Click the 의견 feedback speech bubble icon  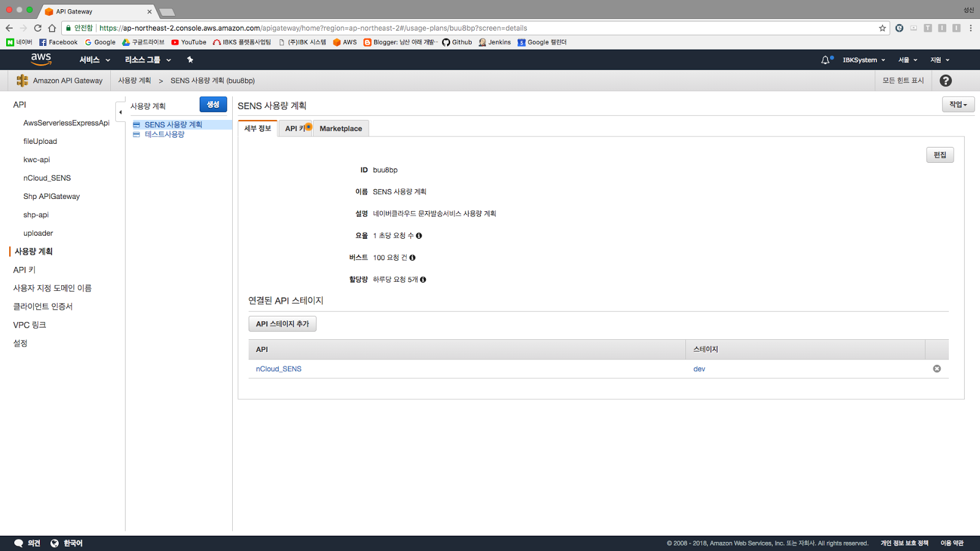[x=18, y=543]
